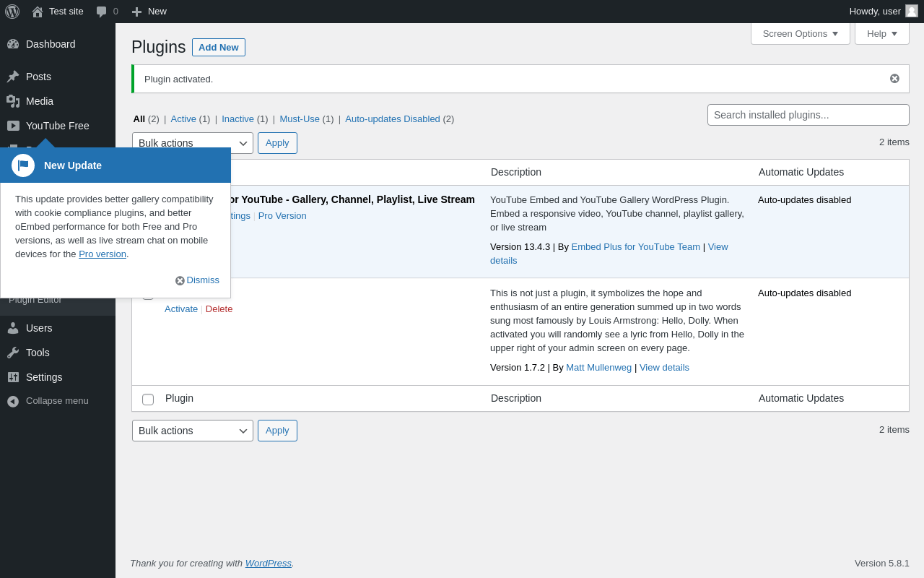Expand the Help panel
This screenshot has height=578, width=924.
[881, 33]
